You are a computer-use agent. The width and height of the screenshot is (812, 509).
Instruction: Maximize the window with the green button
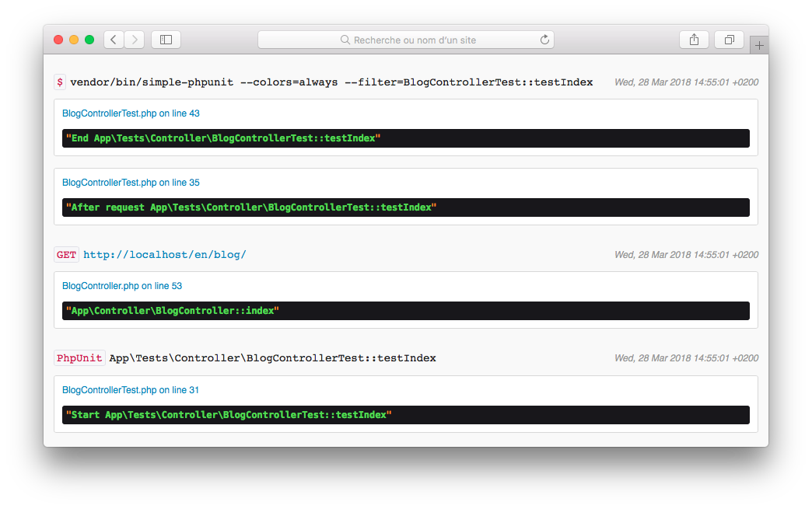coord(89,40)
